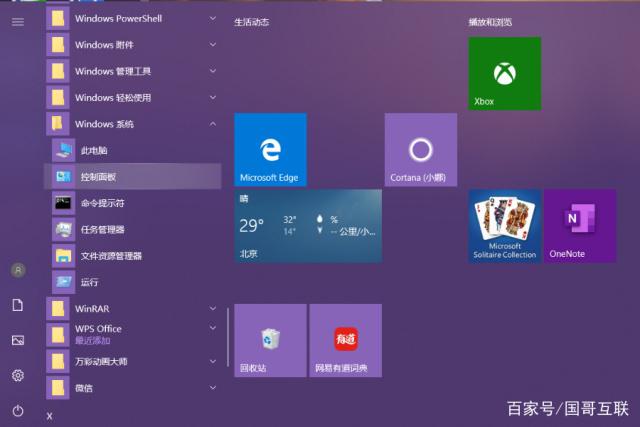Launch the Microsoft Edge tile

tap(270, 150)
